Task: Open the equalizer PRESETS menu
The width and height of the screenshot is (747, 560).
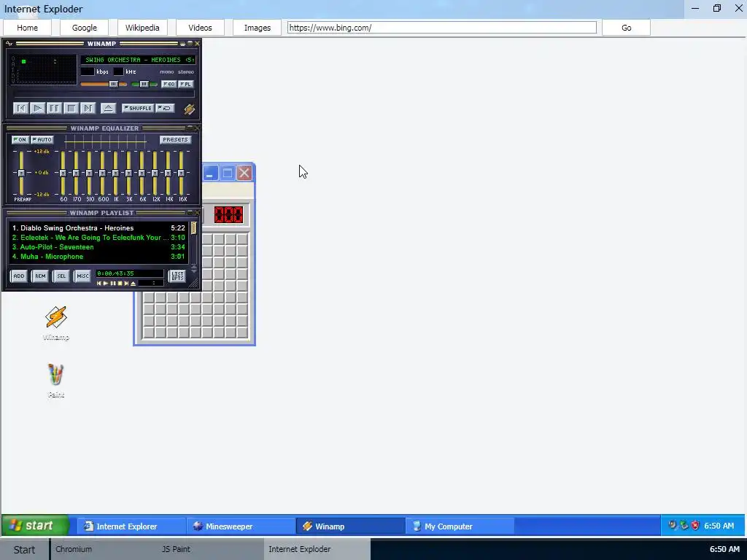Action: (x=175, y=139)
